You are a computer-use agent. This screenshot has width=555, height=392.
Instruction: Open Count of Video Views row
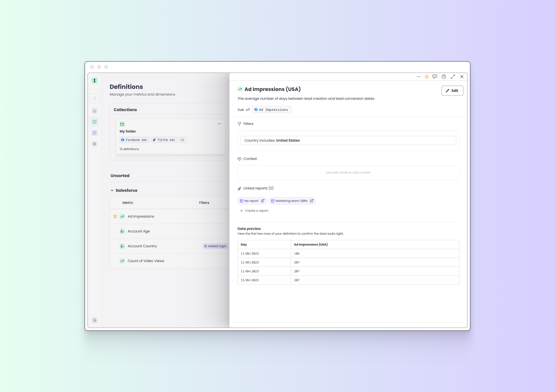click(x=170, y=261)
